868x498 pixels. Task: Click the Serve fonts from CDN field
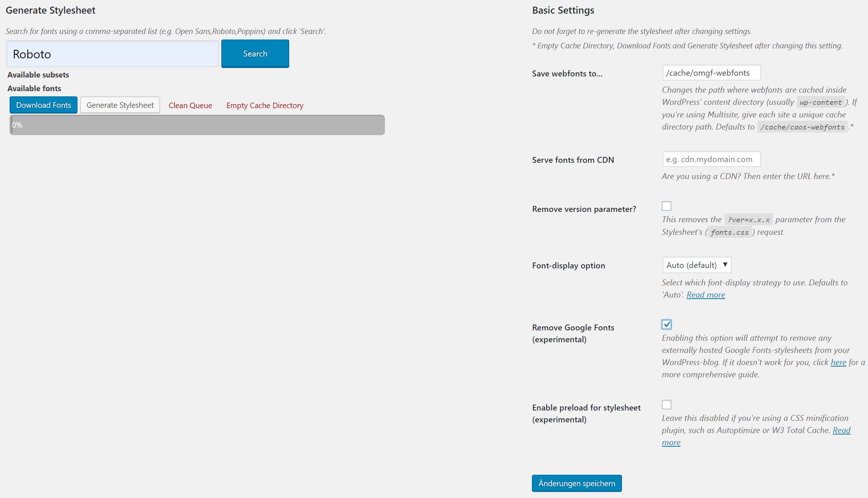point(711,159)
